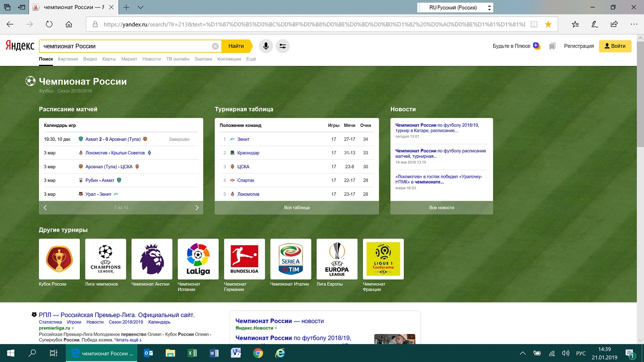Show next matches with the right arrow
The image size is (644, 362).
[x=197, y=208]
